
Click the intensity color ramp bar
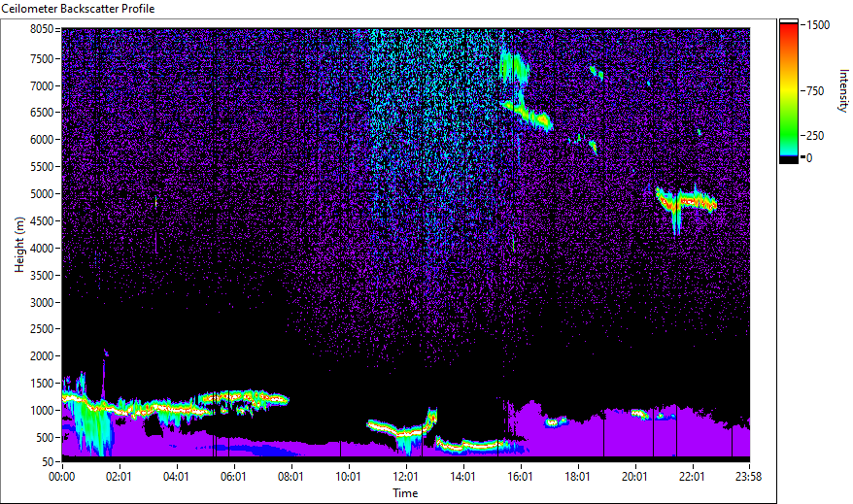tap(788, 91)
